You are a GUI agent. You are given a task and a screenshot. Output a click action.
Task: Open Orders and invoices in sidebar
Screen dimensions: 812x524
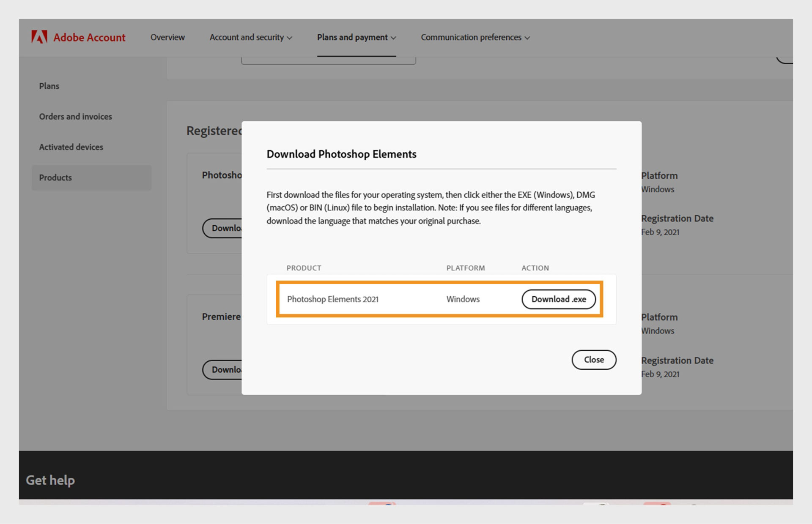click(x=75, y=116)
